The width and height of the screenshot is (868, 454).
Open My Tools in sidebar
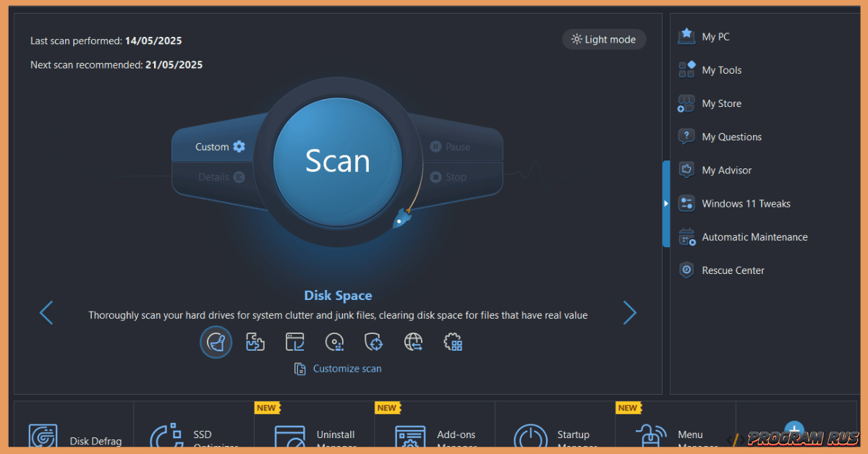(721, 70)
